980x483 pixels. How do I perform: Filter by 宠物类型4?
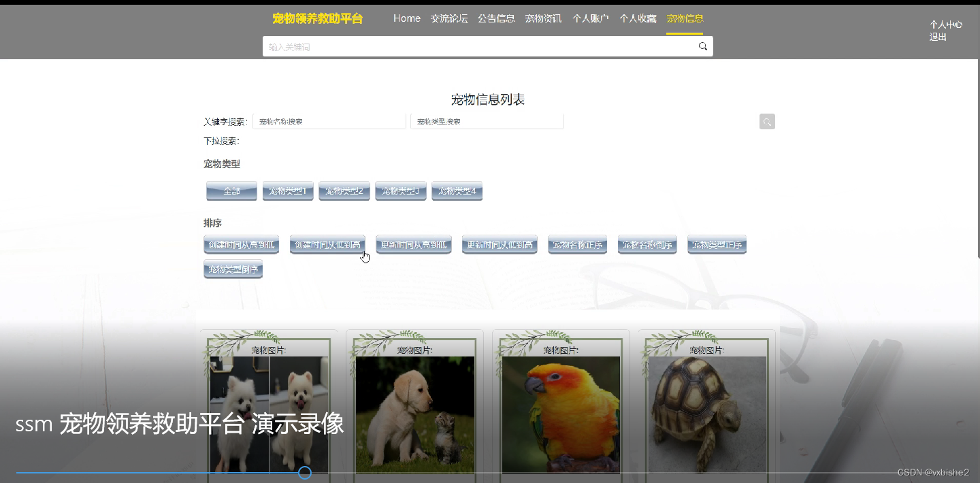click(x=457, y=191)
